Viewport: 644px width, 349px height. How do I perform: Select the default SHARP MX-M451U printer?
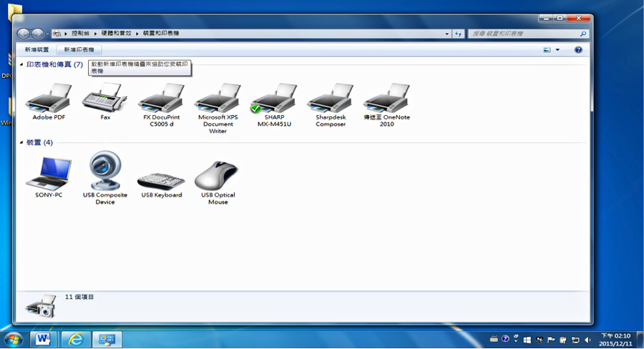click(274, 104)
